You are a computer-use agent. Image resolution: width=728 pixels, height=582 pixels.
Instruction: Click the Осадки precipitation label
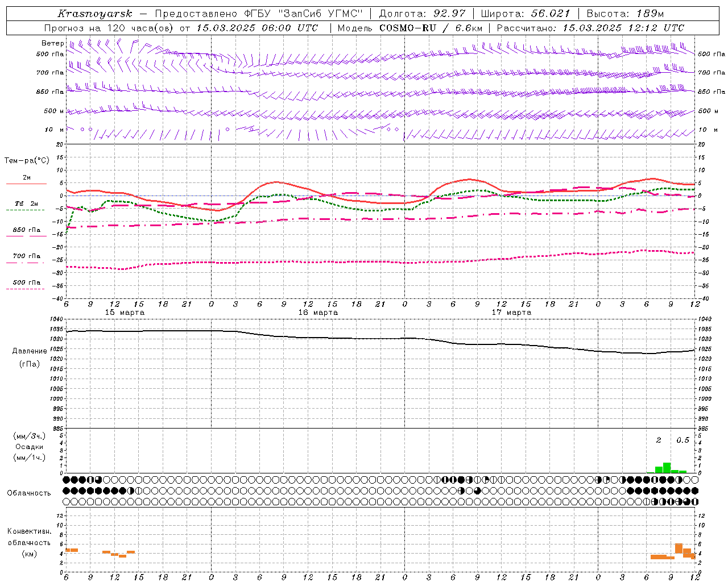[x=30, y=447]
